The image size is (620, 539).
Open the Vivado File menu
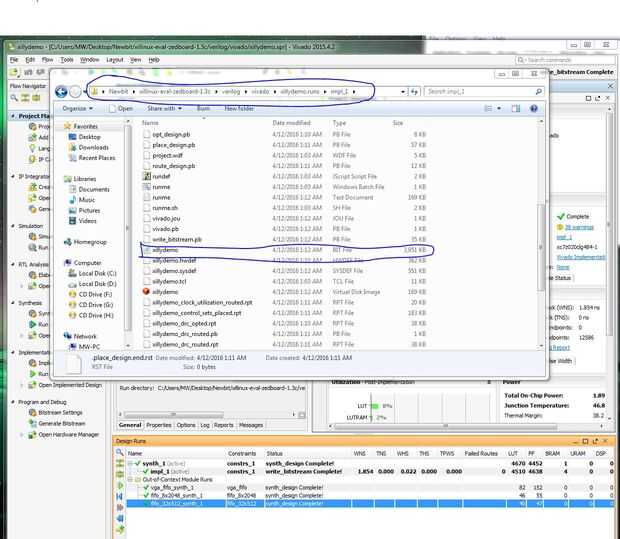pyautogui.click(x=14, y=60)
